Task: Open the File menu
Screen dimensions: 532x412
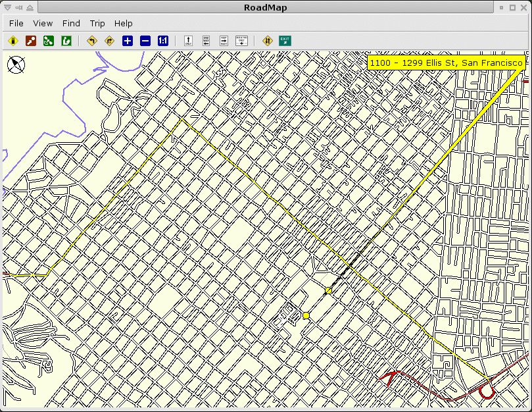Action: [16, 23]
